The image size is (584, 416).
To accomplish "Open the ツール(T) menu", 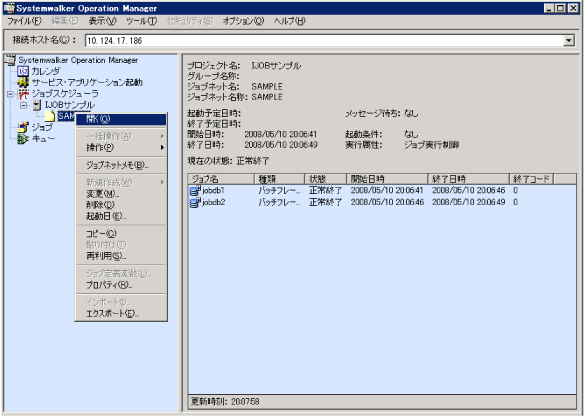I will [141, 21].
